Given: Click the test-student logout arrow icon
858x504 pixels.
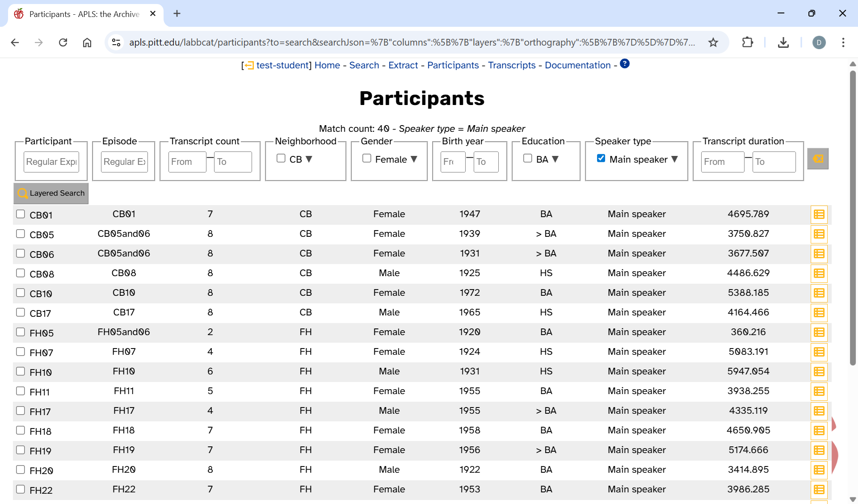Looking at the screenshot, I should point(249,66).
